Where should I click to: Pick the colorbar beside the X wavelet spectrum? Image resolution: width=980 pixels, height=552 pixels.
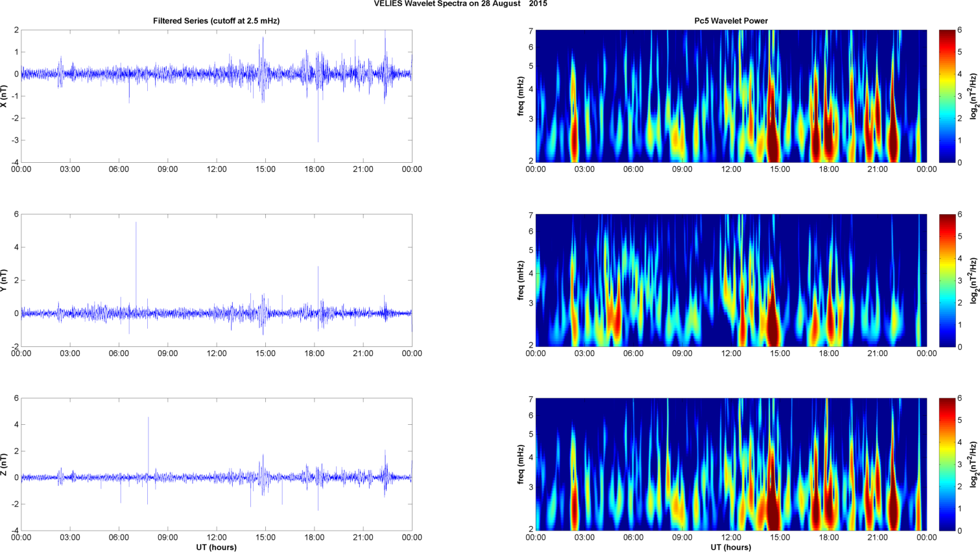coord(947,96)
